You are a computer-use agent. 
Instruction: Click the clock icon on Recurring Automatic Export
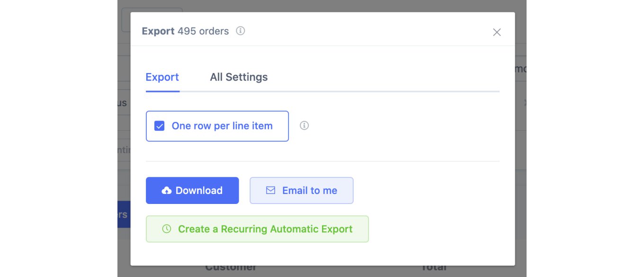[x=166, y=228]
